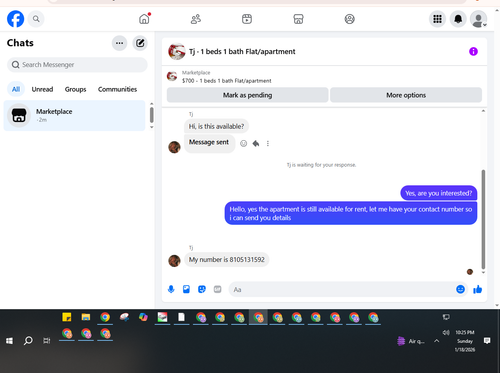Click the More options button
This screenshot has width=500, height=373.
[x=406, y=95]
